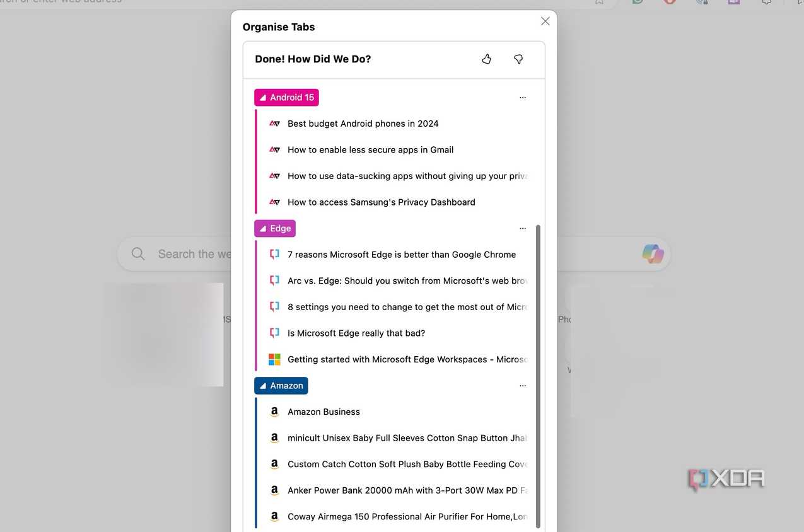Click Microsoft logo of Edge Workspaces tab

[x=274, y=359]
